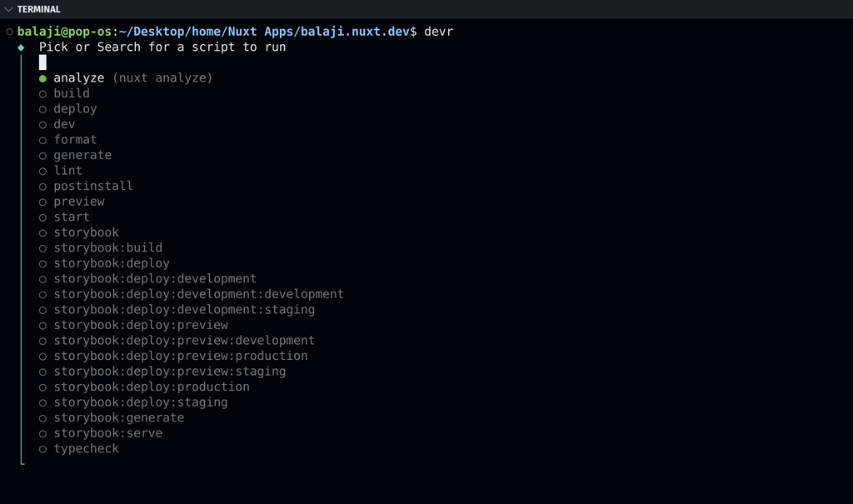Choose the deploy script option
Viewport: 853px width, 504px height.
pyautogui.click(x=75, y=109)
